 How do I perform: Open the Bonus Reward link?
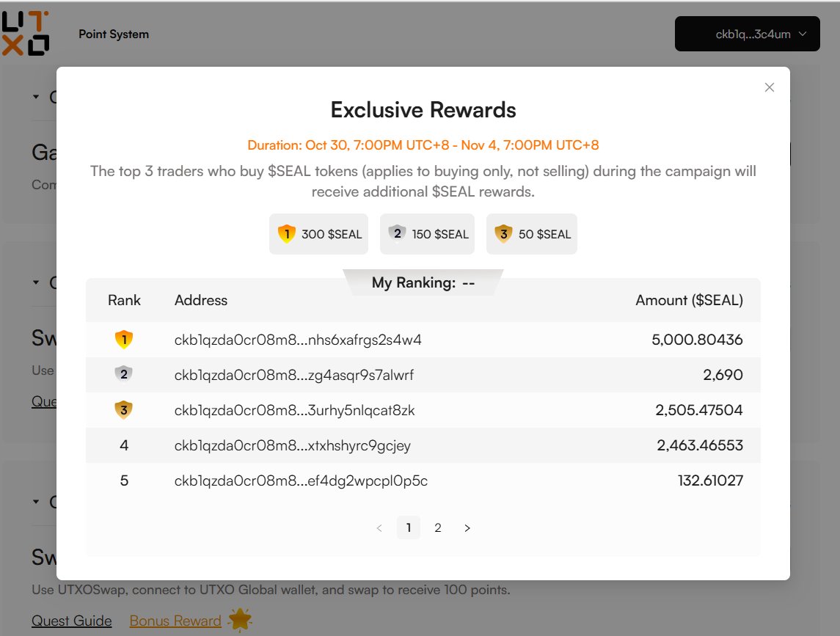[175, 621]
